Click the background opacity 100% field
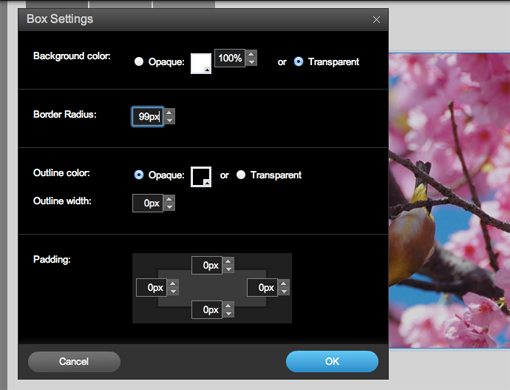This screenshot has width=510, height=390. click(x=230, y=58)
